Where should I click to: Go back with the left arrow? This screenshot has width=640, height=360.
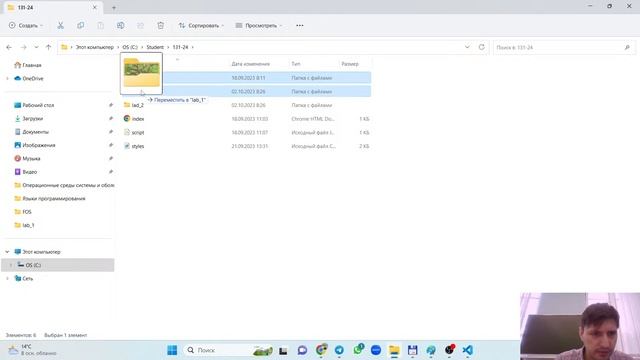9,47
